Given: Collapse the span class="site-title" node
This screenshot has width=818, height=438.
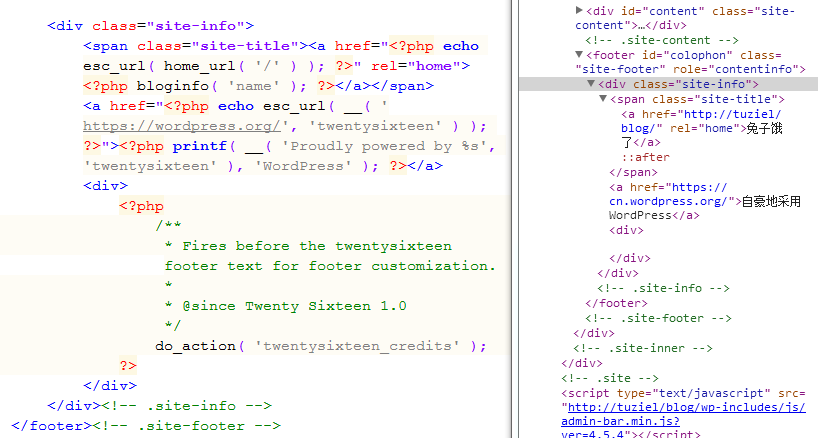Looking at the screenshot, I should pos(603,99).
